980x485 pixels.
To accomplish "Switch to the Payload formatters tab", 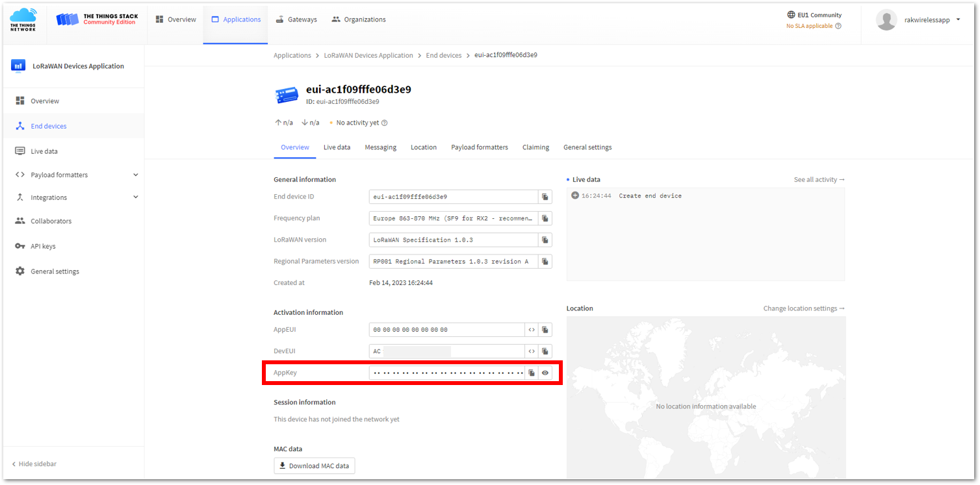I will pyautogui.click(x=480, y=147).
